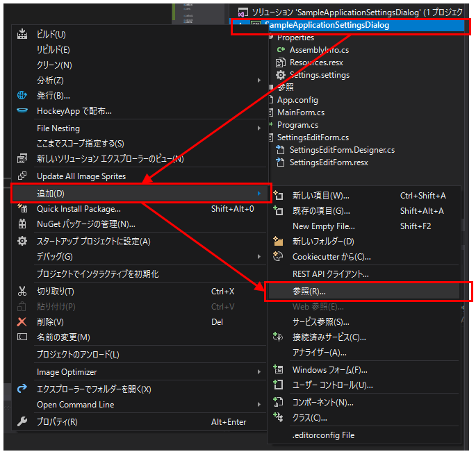Expand the 分析(Z) submenu arrow
The width and height of the screenshot is (476, 454).
pos(259,80)
